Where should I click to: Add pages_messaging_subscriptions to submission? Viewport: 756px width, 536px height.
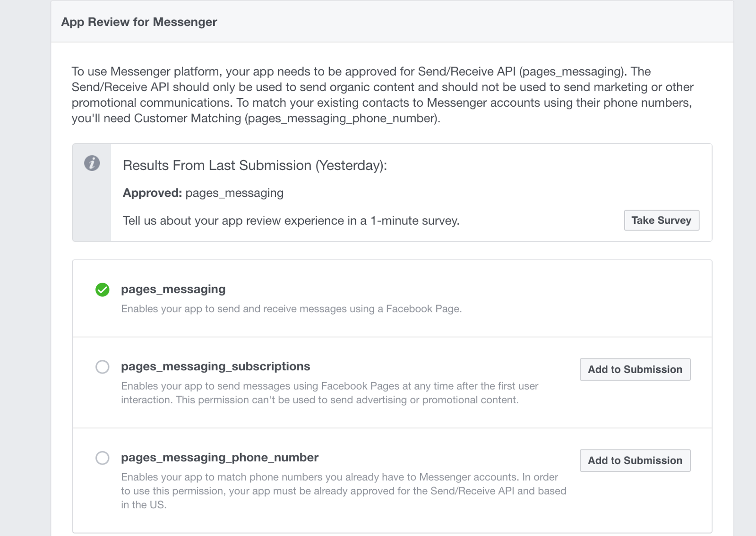point(635,369)
